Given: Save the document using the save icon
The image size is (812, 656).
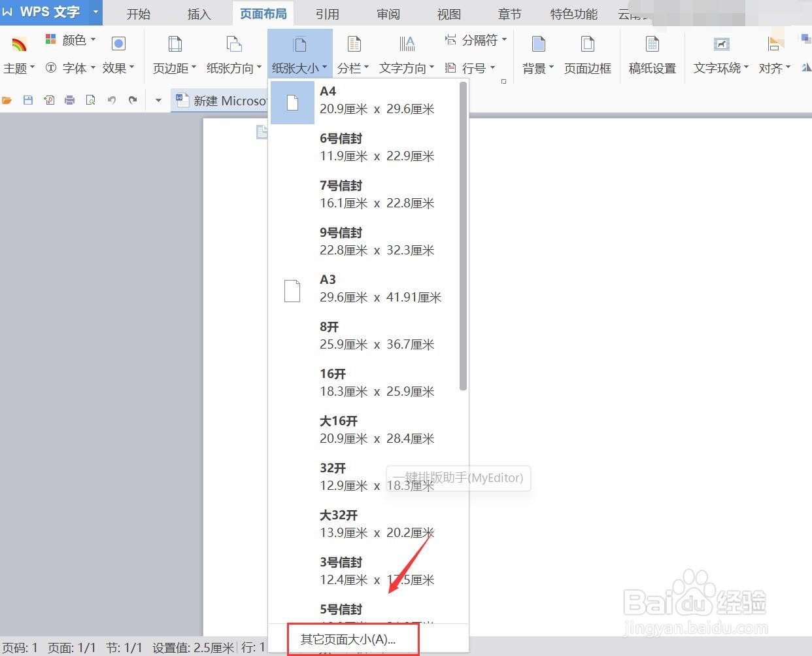Looking at the screenshot, I should (x=27, y=100).
